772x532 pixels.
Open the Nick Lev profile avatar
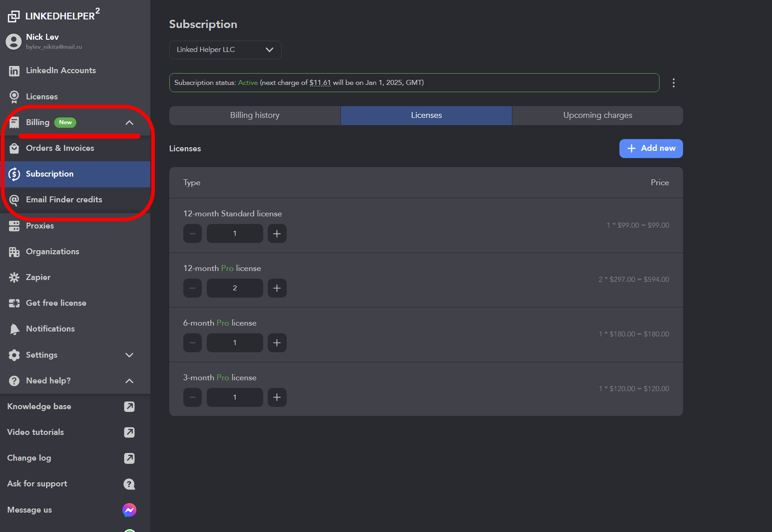pos(14,42)
